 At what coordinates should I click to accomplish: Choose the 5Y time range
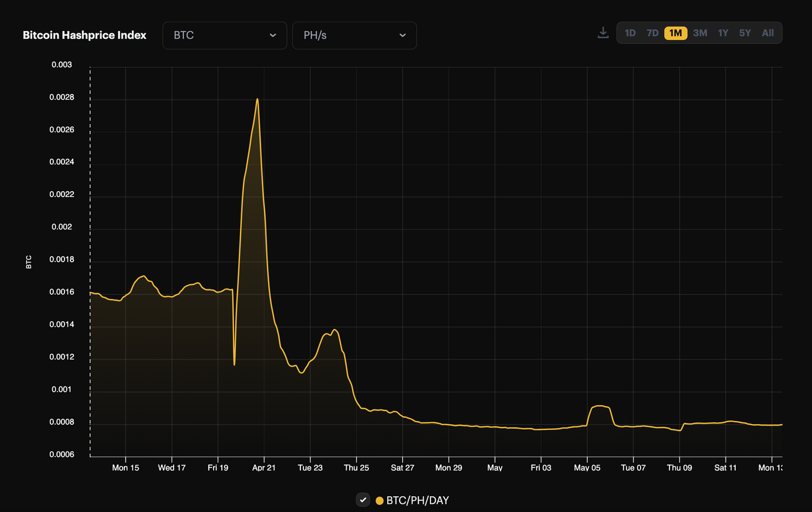745,33
